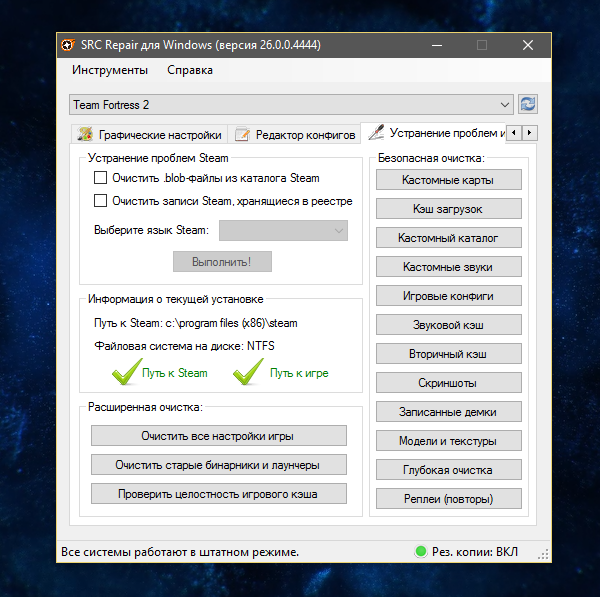Clean Кастомные карты

coord(448,179)
